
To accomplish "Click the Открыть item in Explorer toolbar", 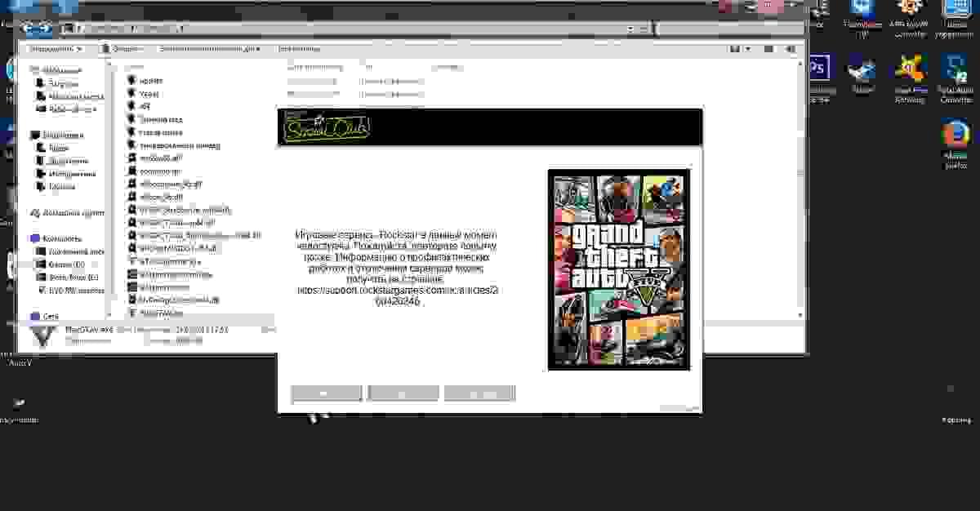I will [123, 49].
